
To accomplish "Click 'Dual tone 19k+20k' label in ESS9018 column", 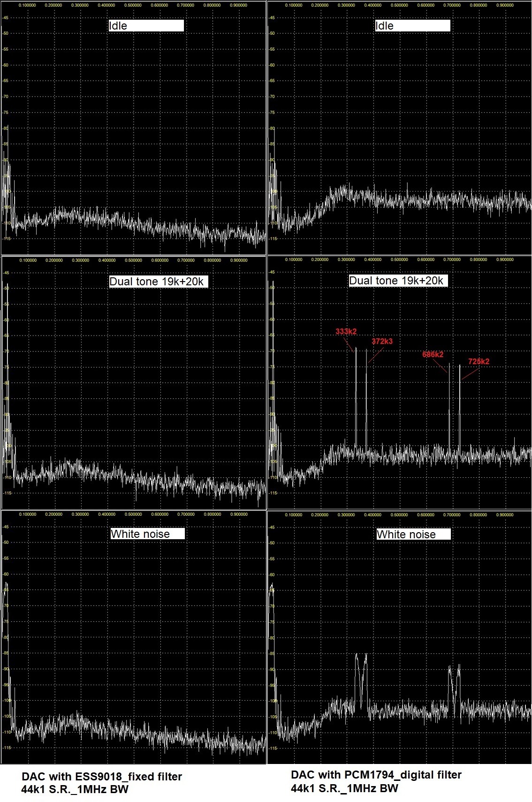I will pos(158,282).
